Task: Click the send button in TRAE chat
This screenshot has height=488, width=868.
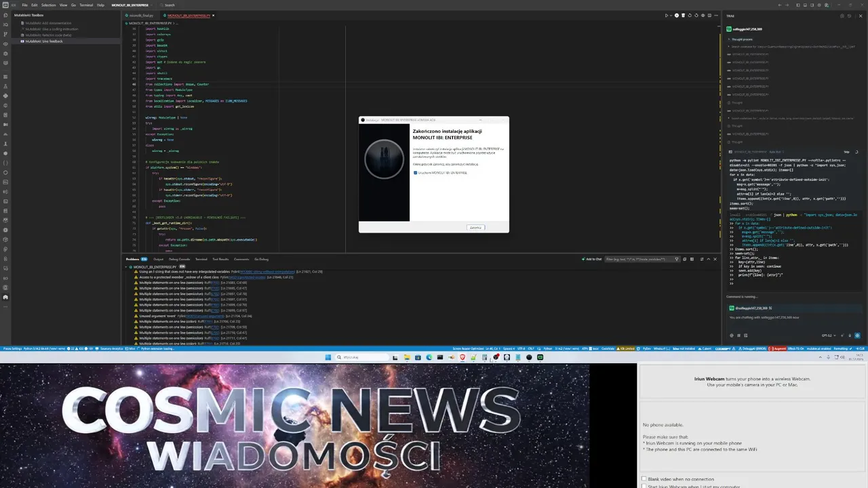Action: (x=858, y=335)
